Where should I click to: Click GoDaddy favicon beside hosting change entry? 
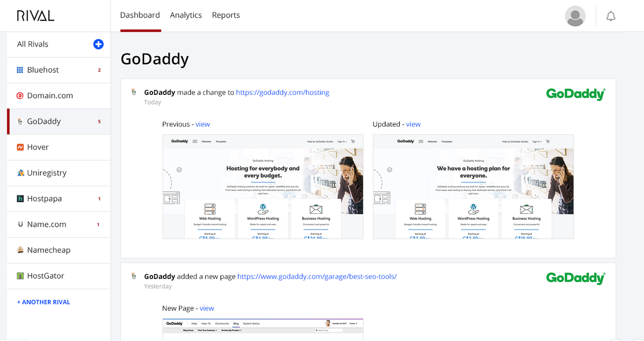click(x=134, y=92)
